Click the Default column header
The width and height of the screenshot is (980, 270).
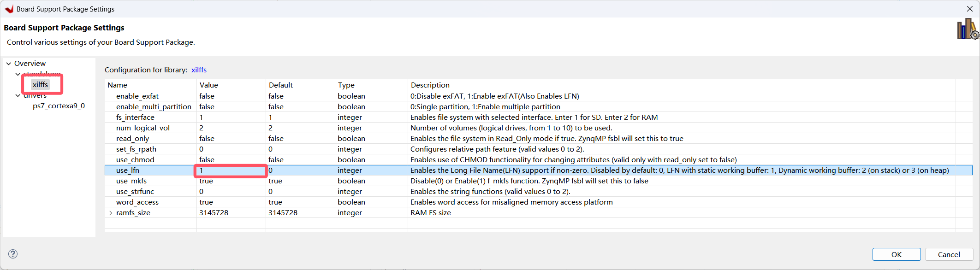pos(300,85)
